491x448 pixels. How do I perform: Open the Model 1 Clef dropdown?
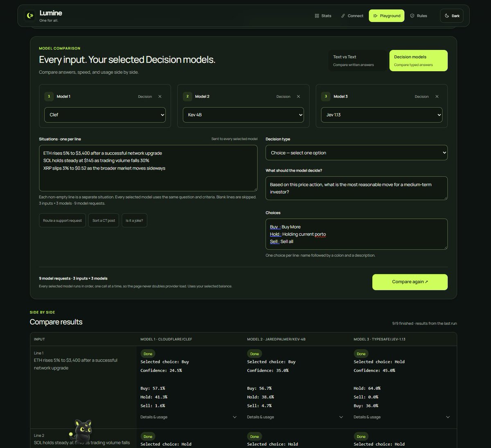click(105, 115)
